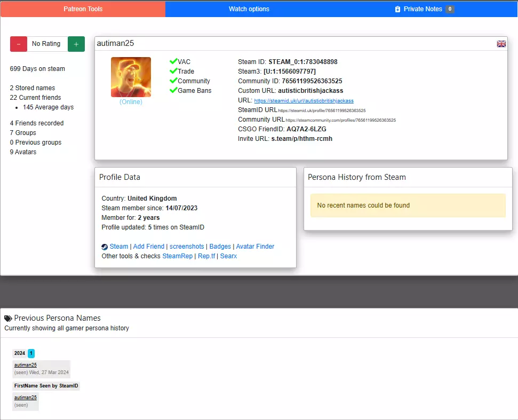Click the 2024 year badge
This screenshot has height=420, width=518.
(20, 353)
